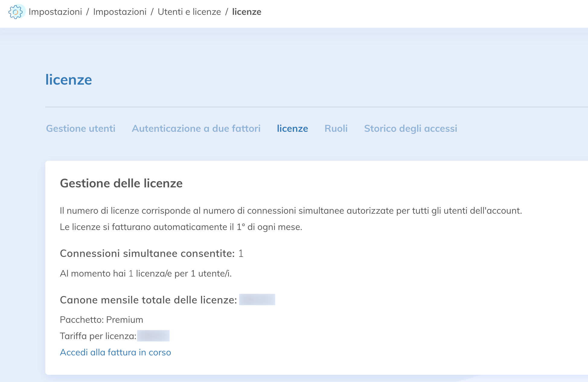This screenshot has height=382, width=588.
Task: Open second Impostazioni breadcrumb before Utenti e licenze
Action: coord(120,12)
